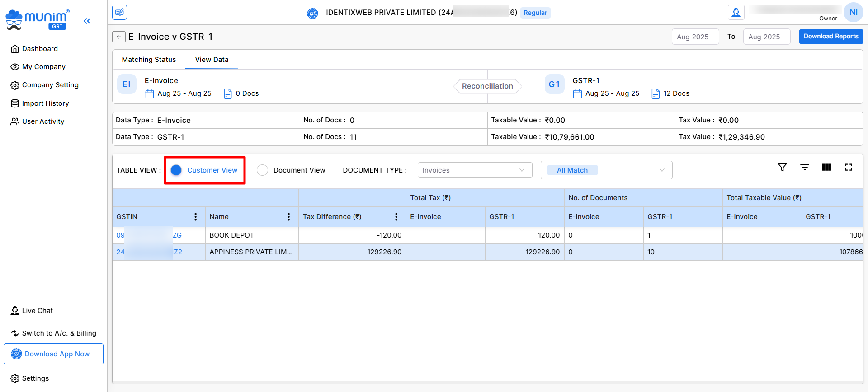868x392 pixels.
Task: Open the end month picker after 'To'
Action: (x=767, y=37)
